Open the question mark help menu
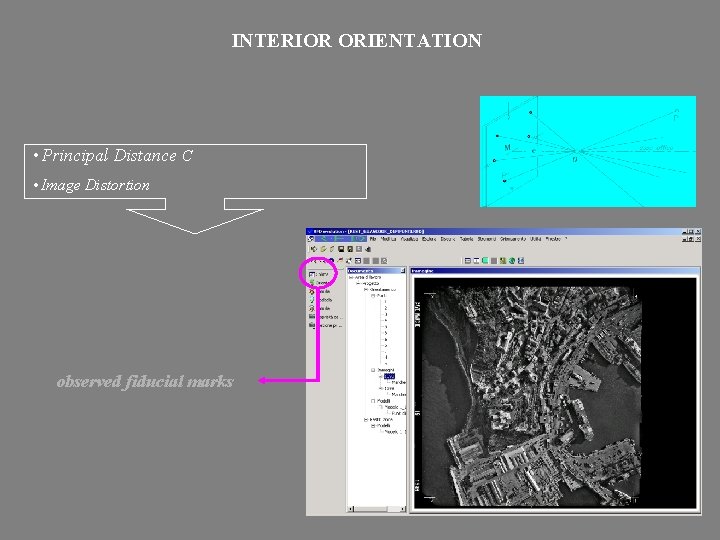 coord(566,239)
